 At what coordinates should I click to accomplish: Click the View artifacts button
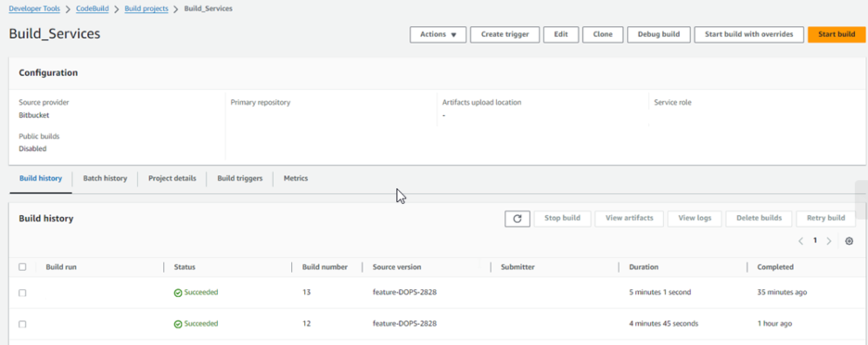coord(630,218)
